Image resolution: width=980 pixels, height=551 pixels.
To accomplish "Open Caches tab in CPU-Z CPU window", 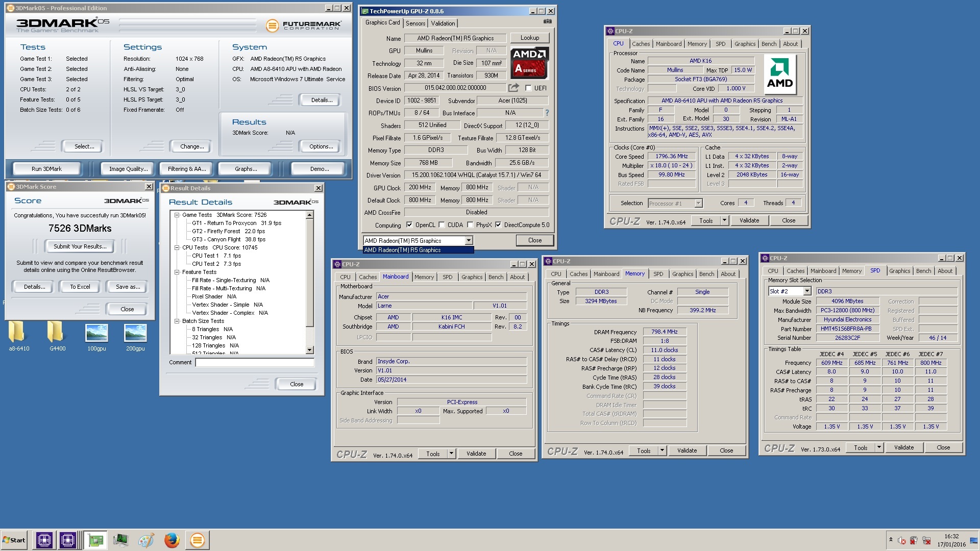I will (641, 44).
